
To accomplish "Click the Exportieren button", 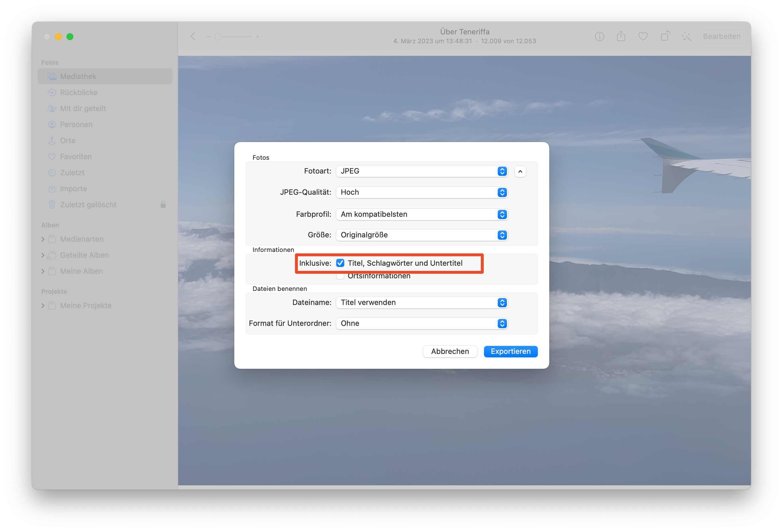I will (x=510, y=351).
